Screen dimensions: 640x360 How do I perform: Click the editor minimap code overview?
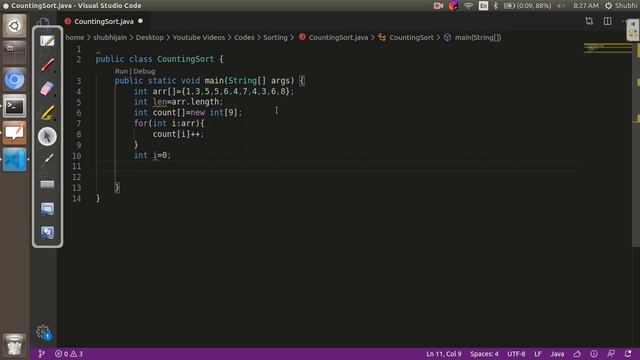(607, 49)
